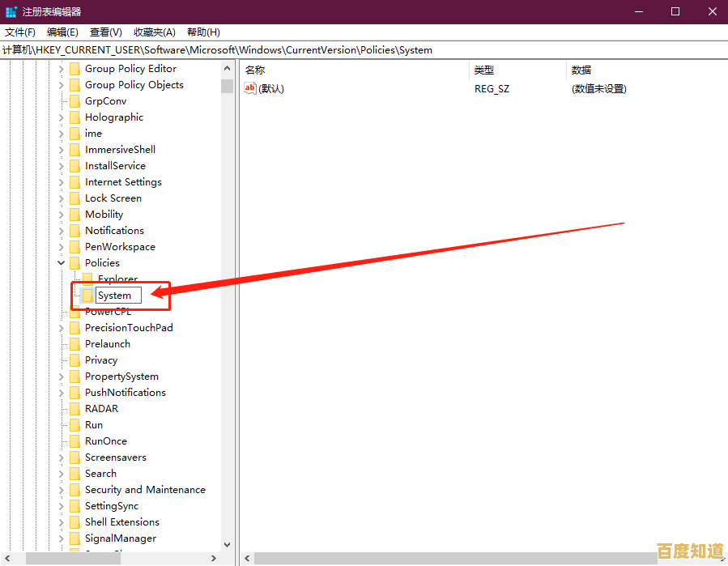Click the folder icon next to Explorer
The width and height of the screenshot is (728, 566).
[x=87, y=279]
